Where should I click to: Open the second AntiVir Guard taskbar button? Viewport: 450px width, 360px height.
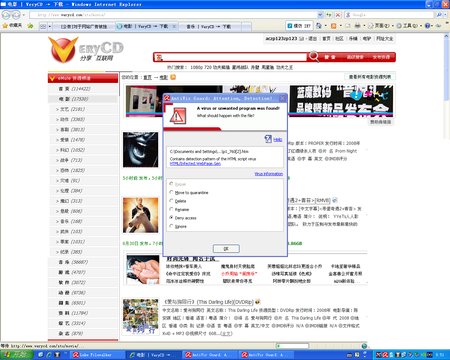(267, 355)
